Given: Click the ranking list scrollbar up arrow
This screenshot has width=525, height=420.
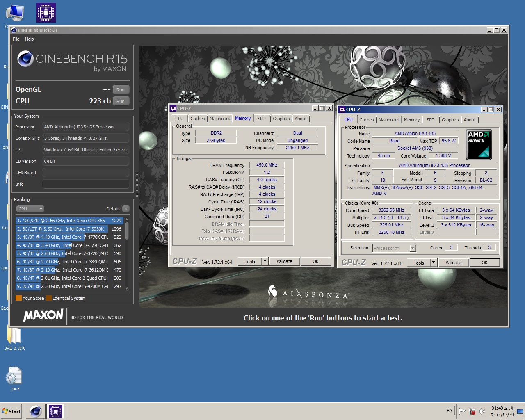Looking at the screenshot, I should point(127,220).
